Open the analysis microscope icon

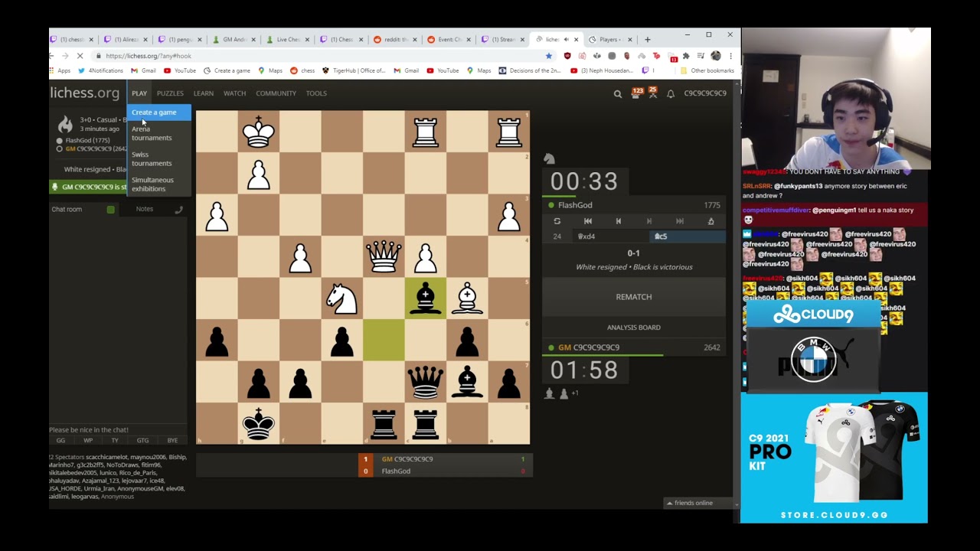(x=710, y=221)
